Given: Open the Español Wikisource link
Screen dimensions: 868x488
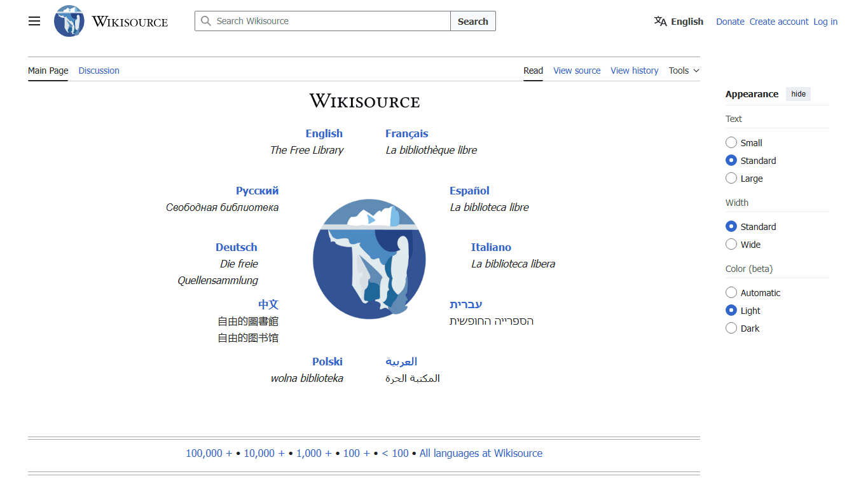Looking at the screenshot, I should (469, 191).
